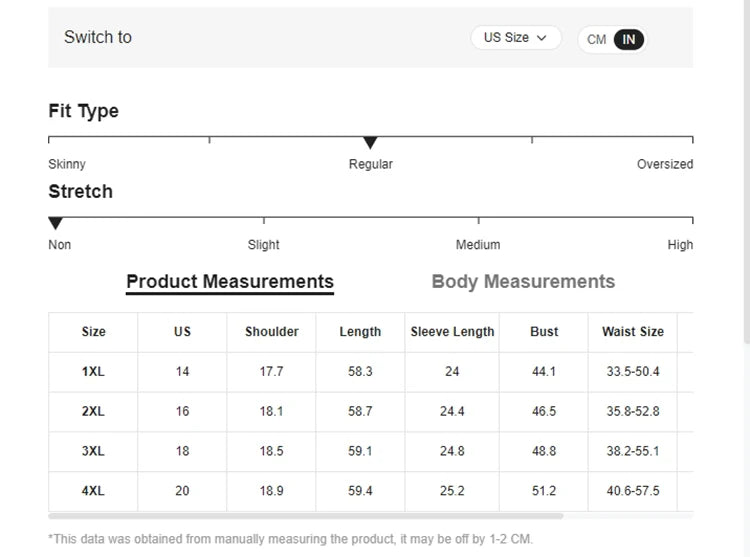This screenshot has height=557, width=750.
Task: Click the 1XL size row label
Action: (x=93, y=372)
